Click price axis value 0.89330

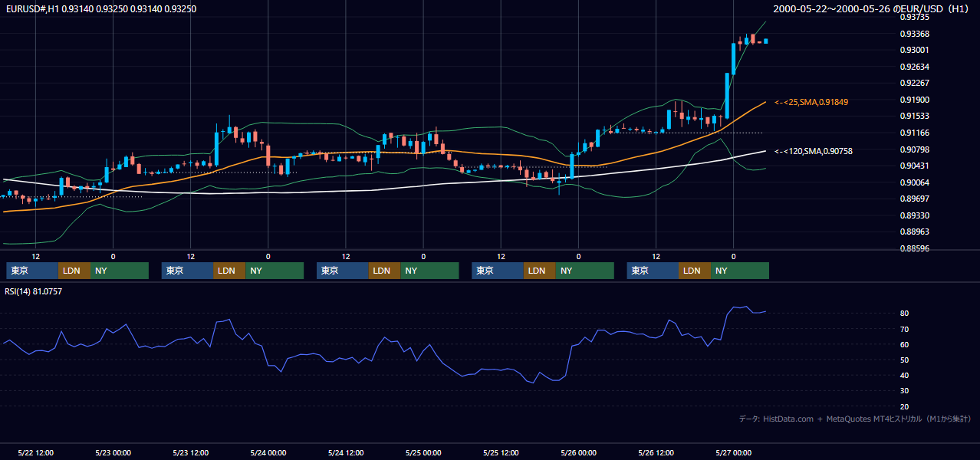pyautogui.click(x=916, y=215)
